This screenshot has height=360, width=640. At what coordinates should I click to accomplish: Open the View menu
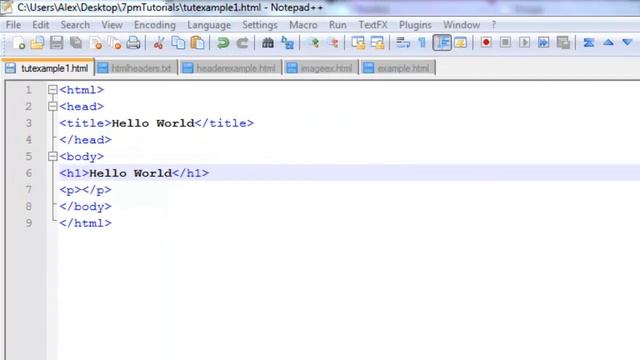[112, 25]
